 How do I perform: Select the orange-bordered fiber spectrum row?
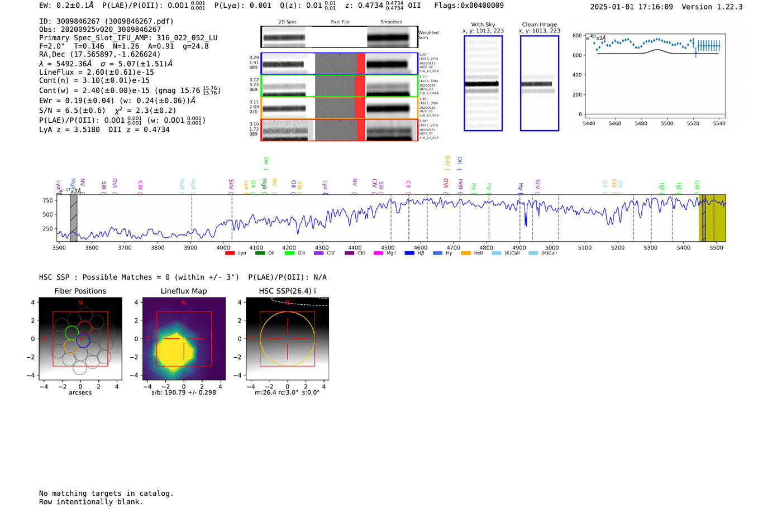click(339, 107)
